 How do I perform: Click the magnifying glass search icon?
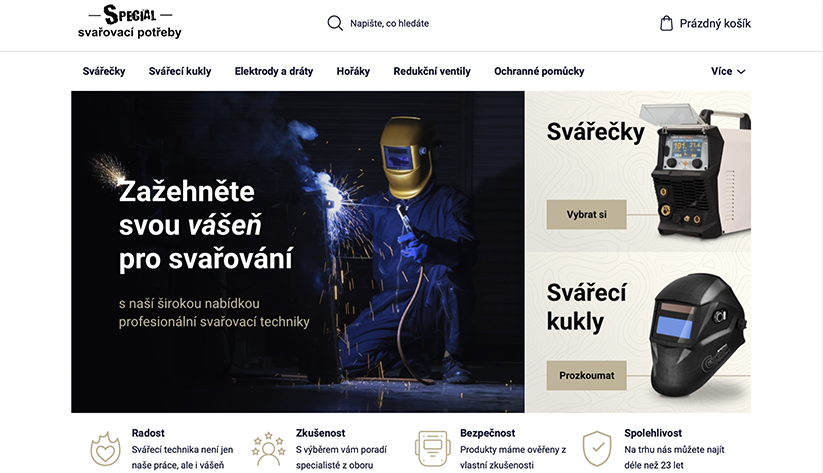(335, 23)
